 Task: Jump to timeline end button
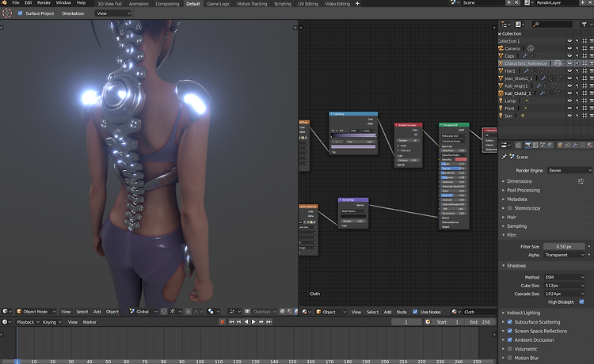click(x=268, y=322)
